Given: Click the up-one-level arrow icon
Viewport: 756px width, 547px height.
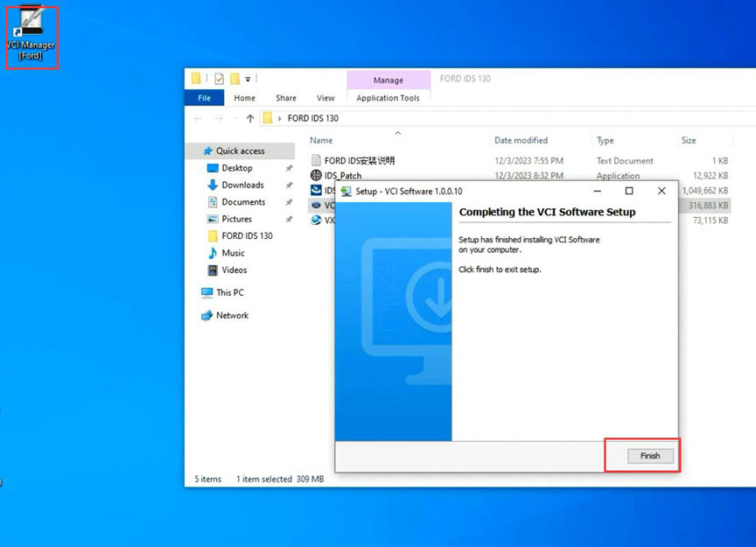Looking at the screenshot, I should point(249,119).
